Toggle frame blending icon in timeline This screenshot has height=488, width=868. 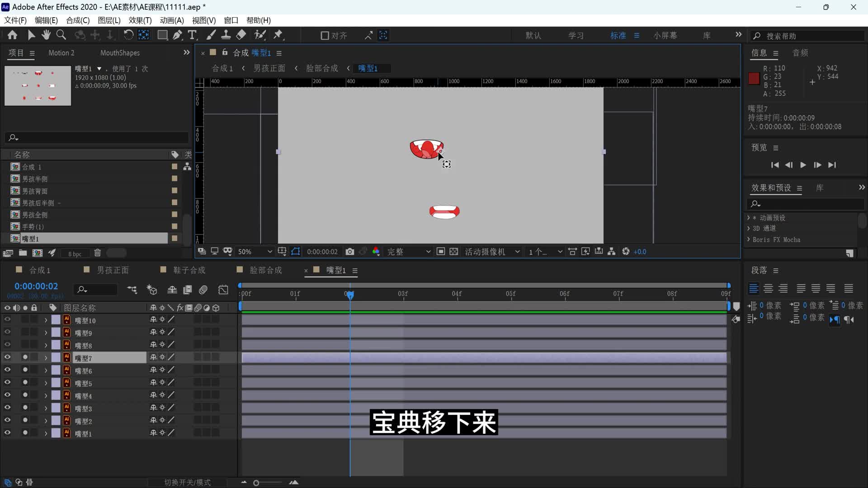[187, 290]
